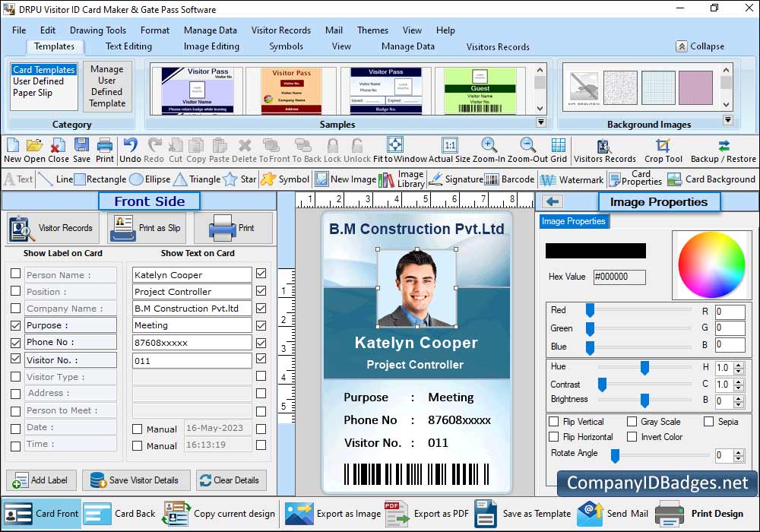The height and width of the screenshot is (532, 760).
Task: Enable the Invert Color checkbox
Action: (632, 436)
